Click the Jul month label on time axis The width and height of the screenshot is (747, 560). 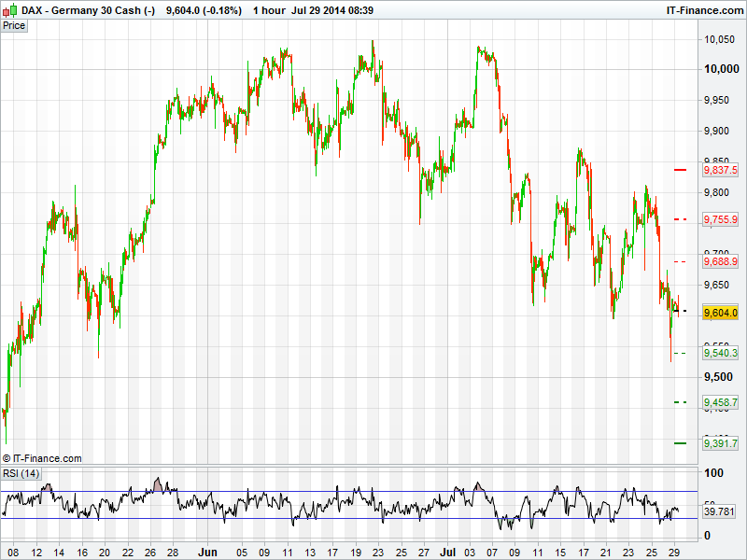click(447, 553)
